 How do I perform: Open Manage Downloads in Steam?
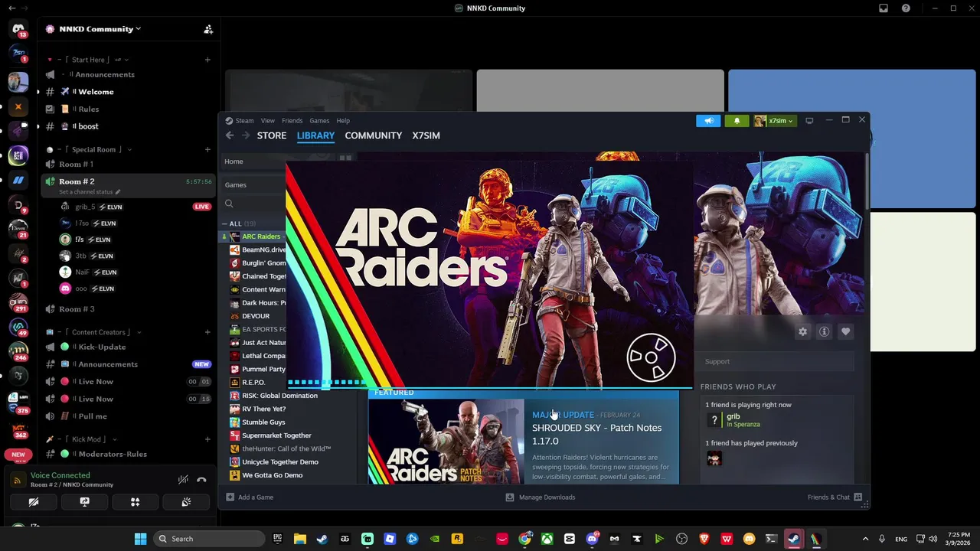[541, 497]
